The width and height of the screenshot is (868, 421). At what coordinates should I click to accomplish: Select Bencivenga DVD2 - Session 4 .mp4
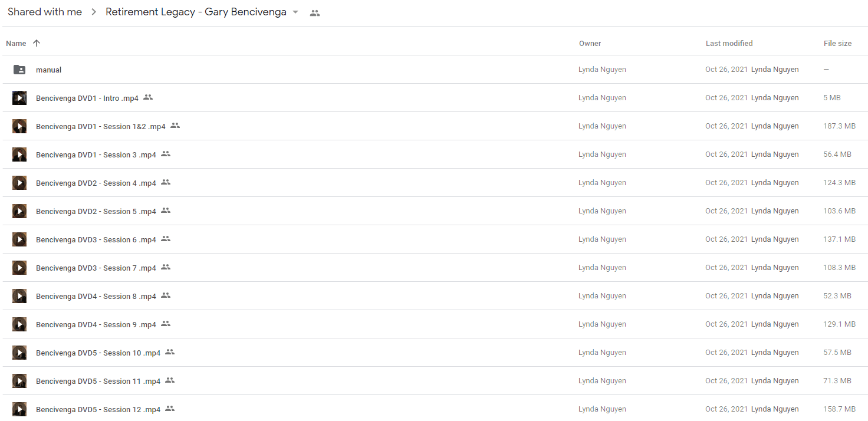click(x=96, y=183)
